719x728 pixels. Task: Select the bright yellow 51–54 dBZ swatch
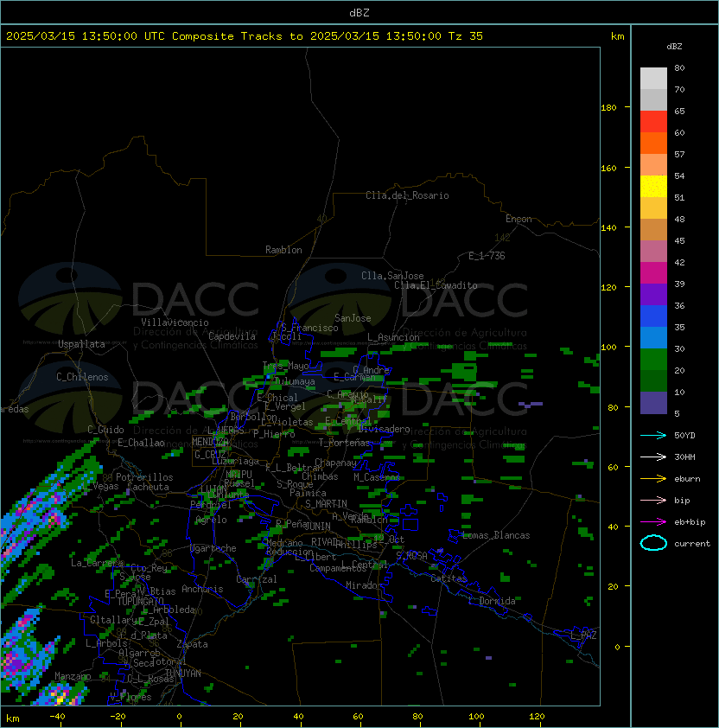click(x=653, y=187)
